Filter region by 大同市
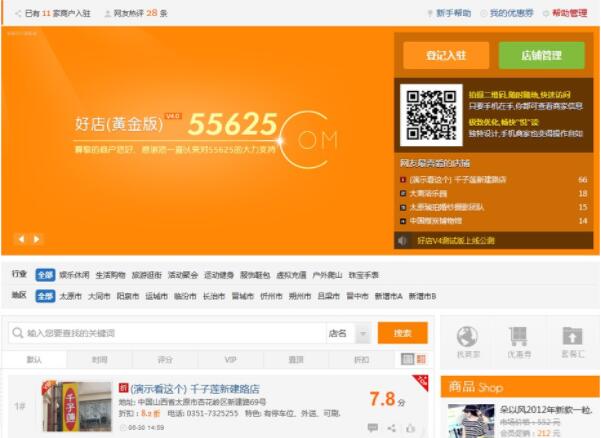The image size is (601, 438). pos(99,296)
